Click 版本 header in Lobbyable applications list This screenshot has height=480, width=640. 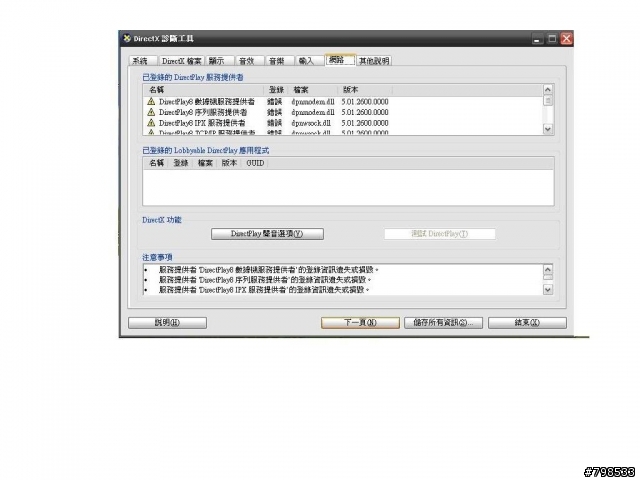tap(229, 163)
